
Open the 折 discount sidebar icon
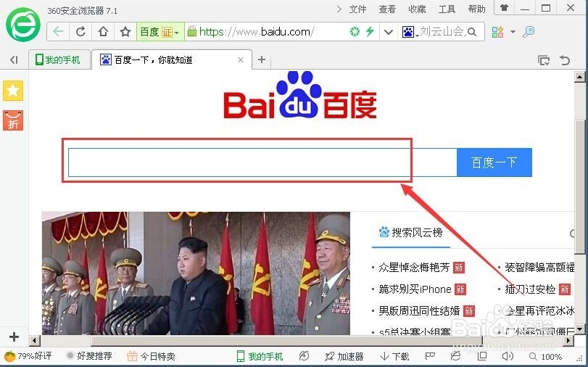[13, 120]
